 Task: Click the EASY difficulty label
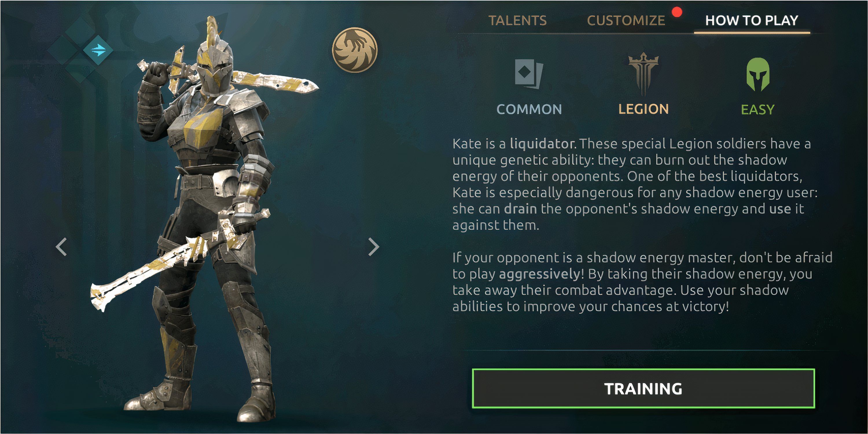pos(758,109)
